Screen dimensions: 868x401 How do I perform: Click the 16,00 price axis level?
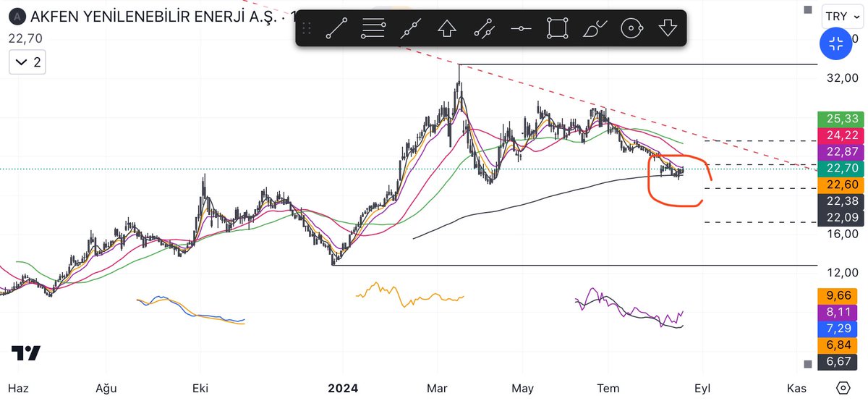click(x=842, y=234)
